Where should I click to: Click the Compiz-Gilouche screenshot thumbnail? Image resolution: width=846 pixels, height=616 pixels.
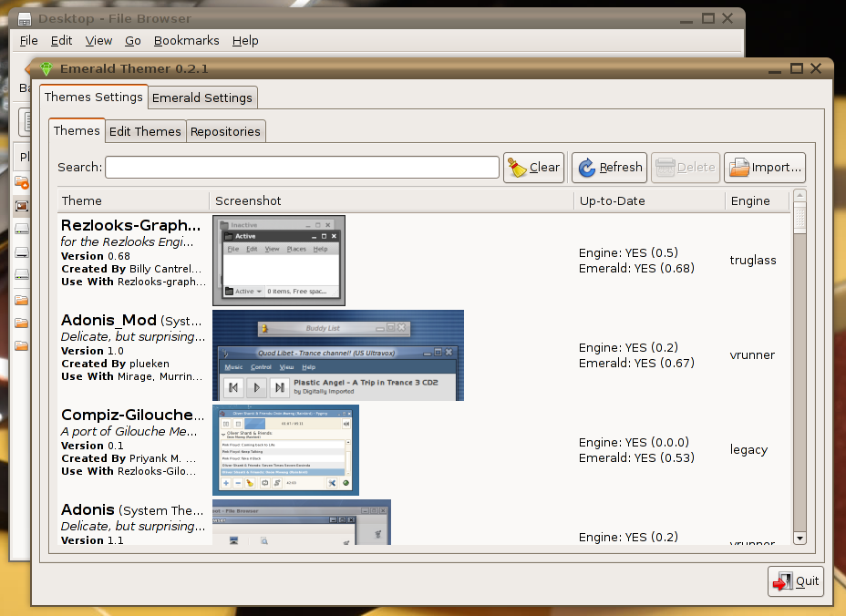[286, 450]
